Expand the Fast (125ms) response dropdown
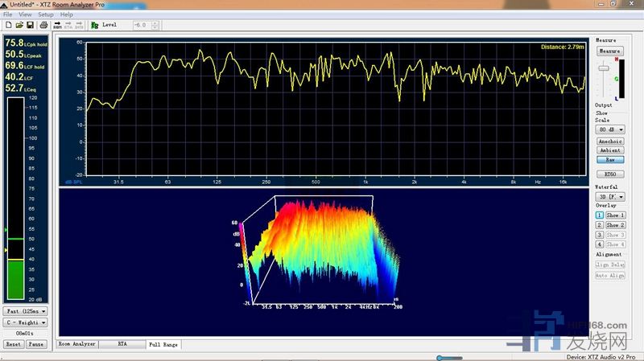The height and width of the screenshot is (361, 644). (x=26, y=310)
